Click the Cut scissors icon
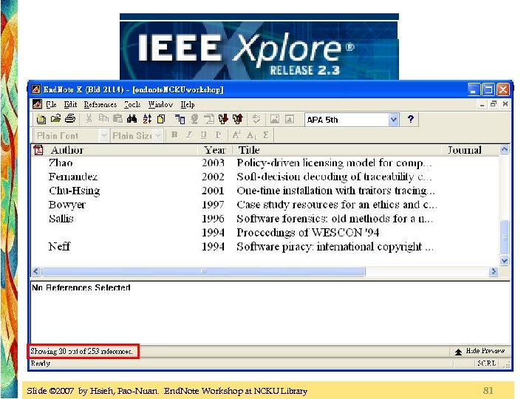 [89, 119]
